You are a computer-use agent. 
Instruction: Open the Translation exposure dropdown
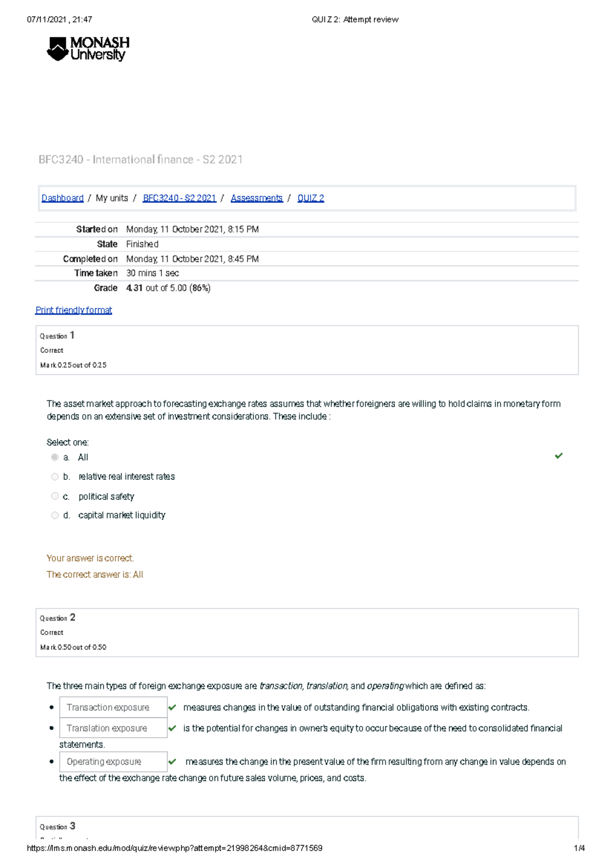pyautogui.click(x=113, y=728)
